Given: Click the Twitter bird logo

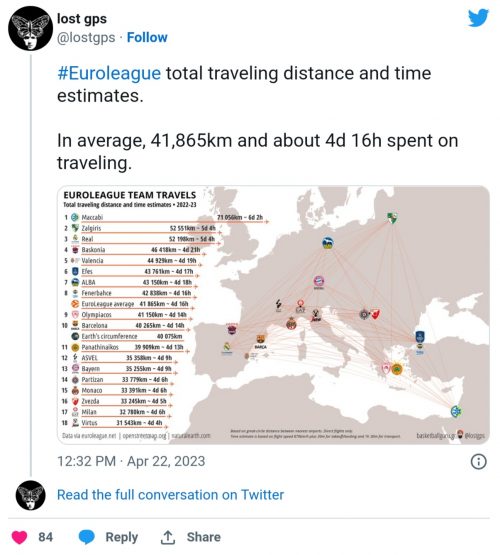Looking at the screenshot, I should tap(478, 18).
